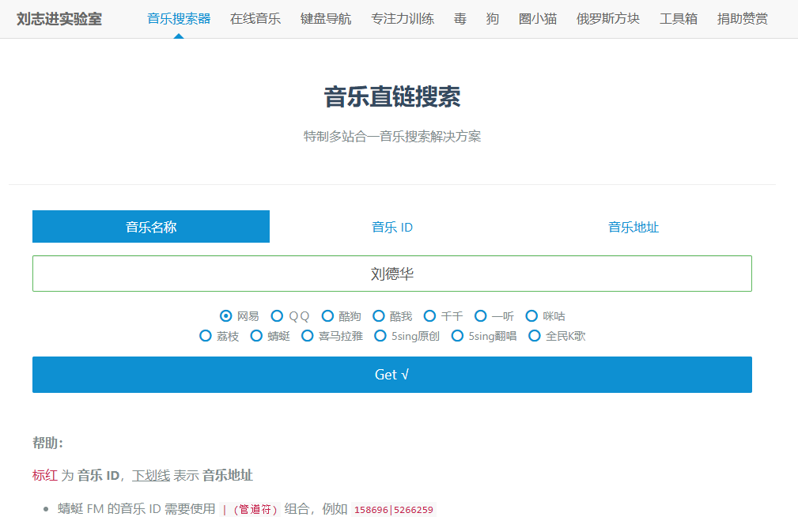This screenshot has height=532, width=798.
Task: Switch to the 音乐 ID tab
Action: pos(392,227)
